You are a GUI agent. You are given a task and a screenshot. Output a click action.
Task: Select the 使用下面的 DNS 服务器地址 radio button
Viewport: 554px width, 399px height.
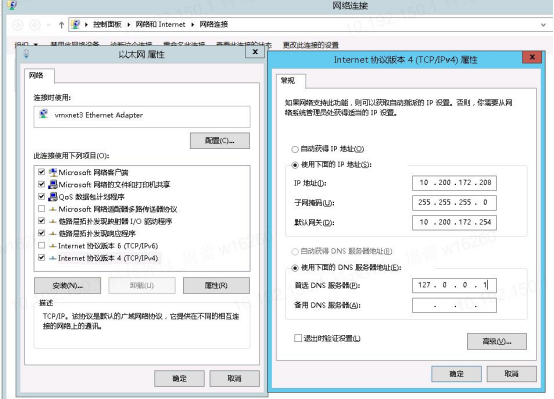(x=295, y=268)
